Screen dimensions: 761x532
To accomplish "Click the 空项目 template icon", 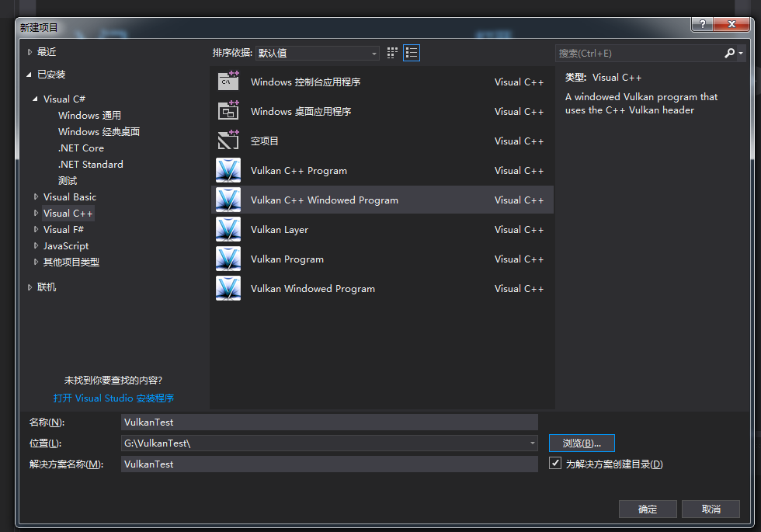I will coord(228,141).
